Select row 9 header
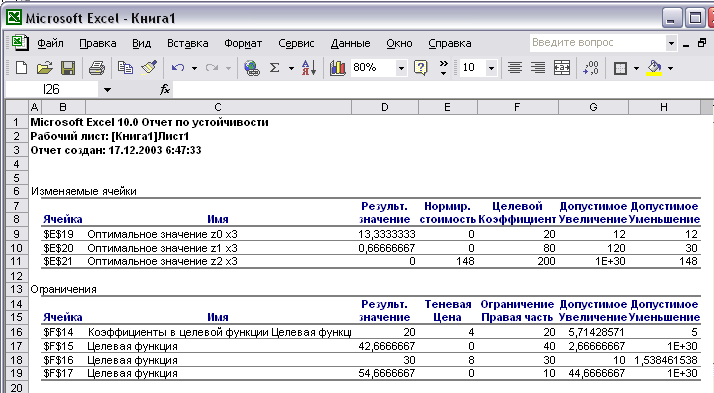Screen dimensions: 714x393 click(16, 234)
